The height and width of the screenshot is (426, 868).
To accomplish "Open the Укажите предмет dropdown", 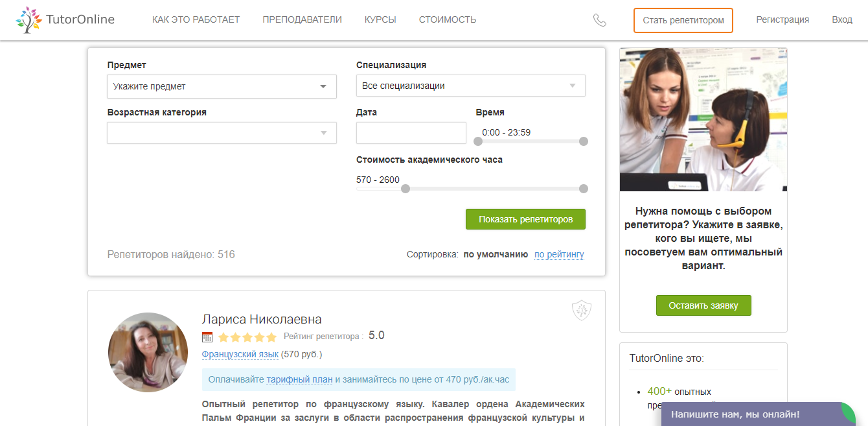I will pyautogui.click(x=222, y=86).
